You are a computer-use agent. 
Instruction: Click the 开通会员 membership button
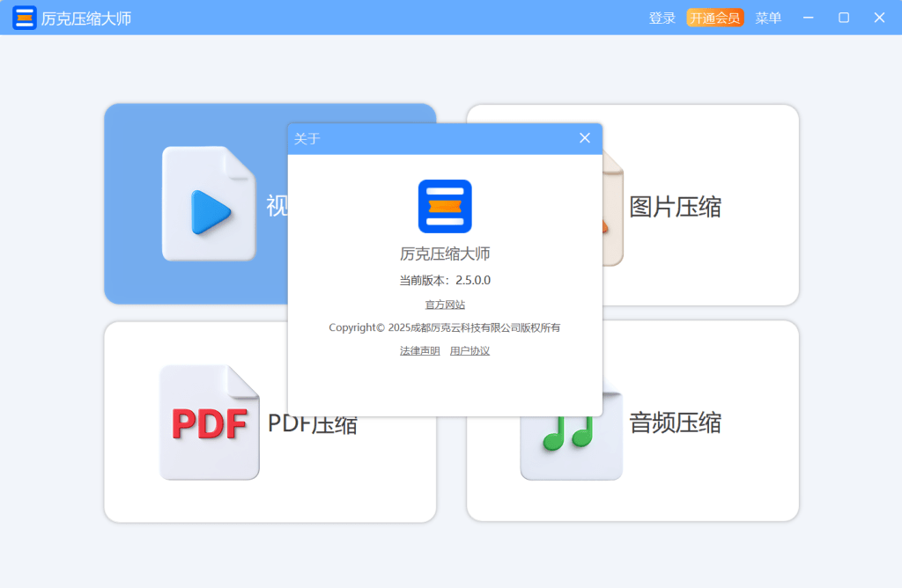click(715, 18)
